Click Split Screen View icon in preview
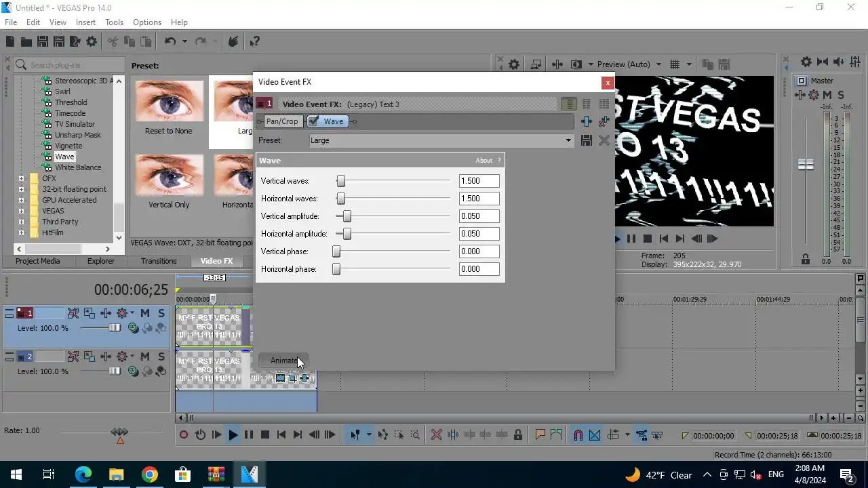The width and height of the screenshot is (868, 488). point(576,64)
